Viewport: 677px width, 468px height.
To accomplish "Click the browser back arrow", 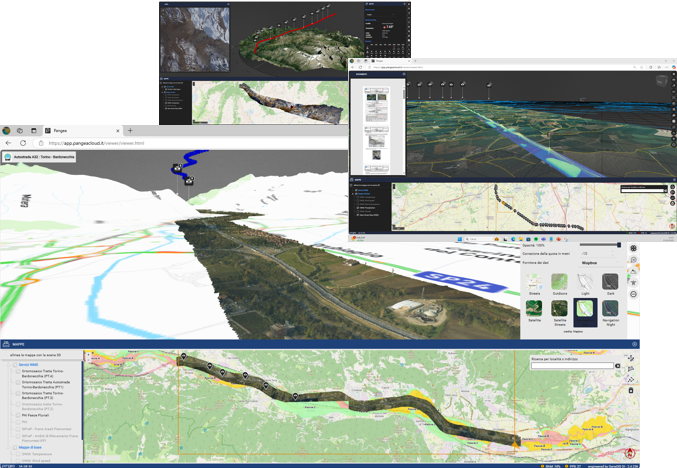I will (7, 143).
